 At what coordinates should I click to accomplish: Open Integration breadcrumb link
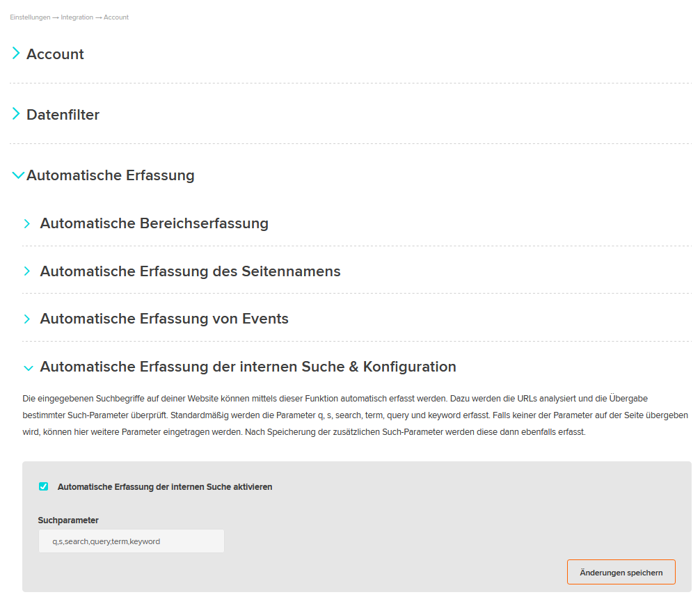[x=77, y=17]
